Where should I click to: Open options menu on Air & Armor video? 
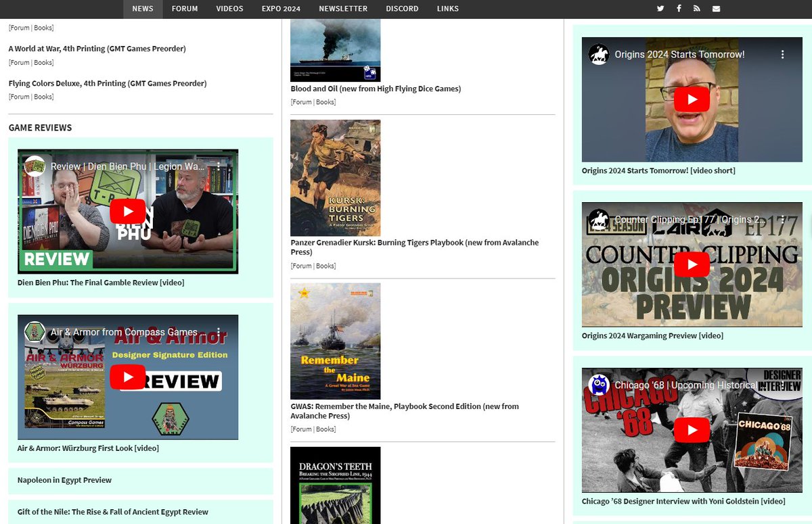219,332
